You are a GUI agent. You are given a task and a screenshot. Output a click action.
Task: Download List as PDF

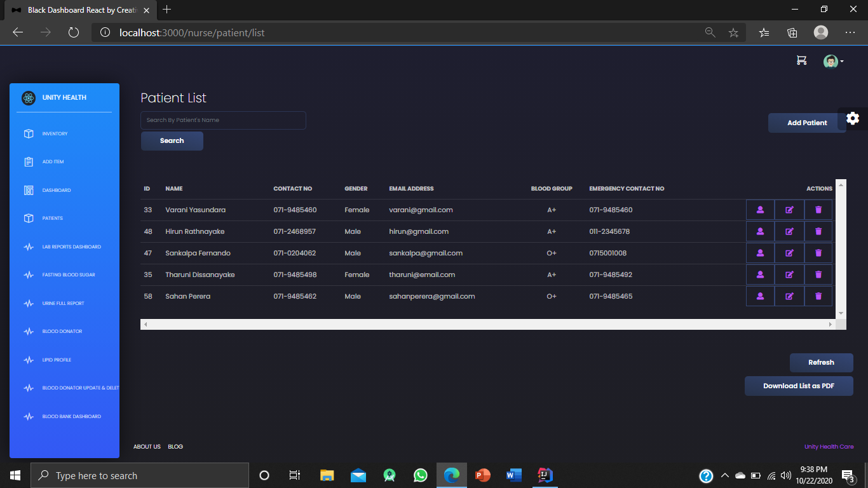coord(799,386)
